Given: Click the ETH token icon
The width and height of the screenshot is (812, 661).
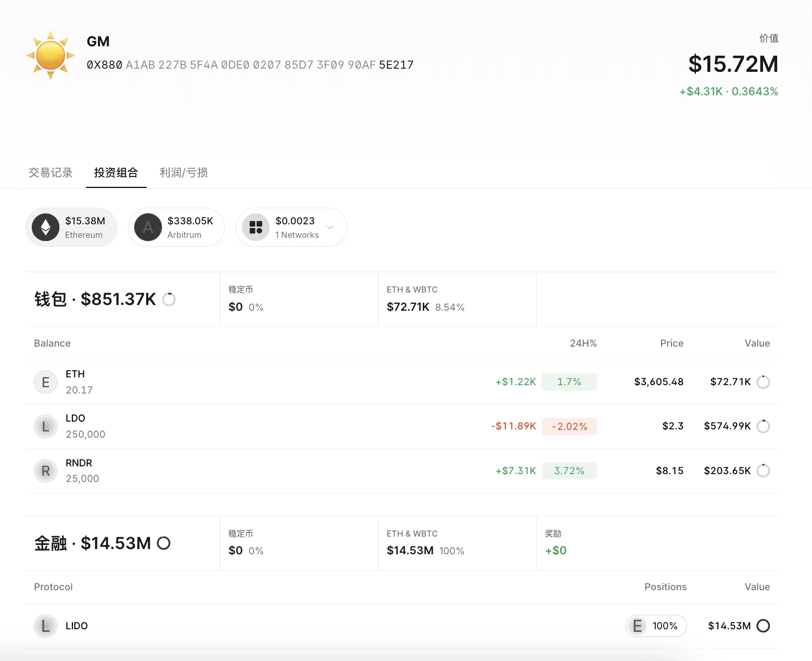Looking at the screenshot, I should click(46, 382).
